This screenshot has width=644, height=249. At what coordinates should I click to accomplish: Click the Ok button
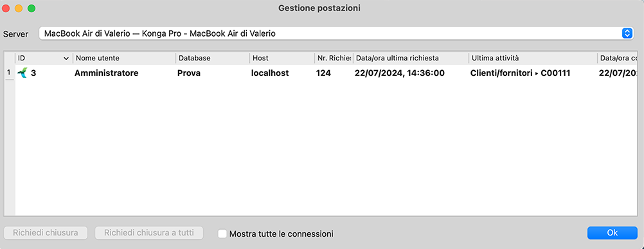tap(613, 233)
